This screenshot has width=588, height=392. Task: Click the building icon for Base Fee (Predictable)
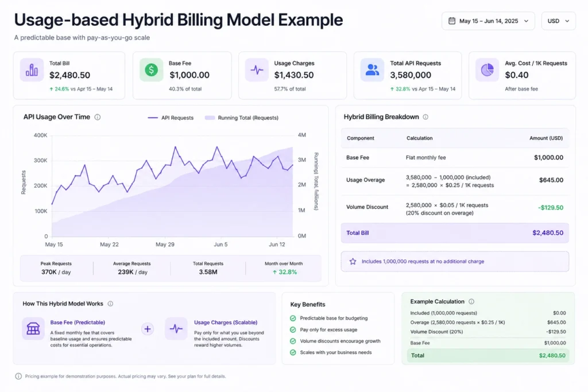tap(33, 329)
